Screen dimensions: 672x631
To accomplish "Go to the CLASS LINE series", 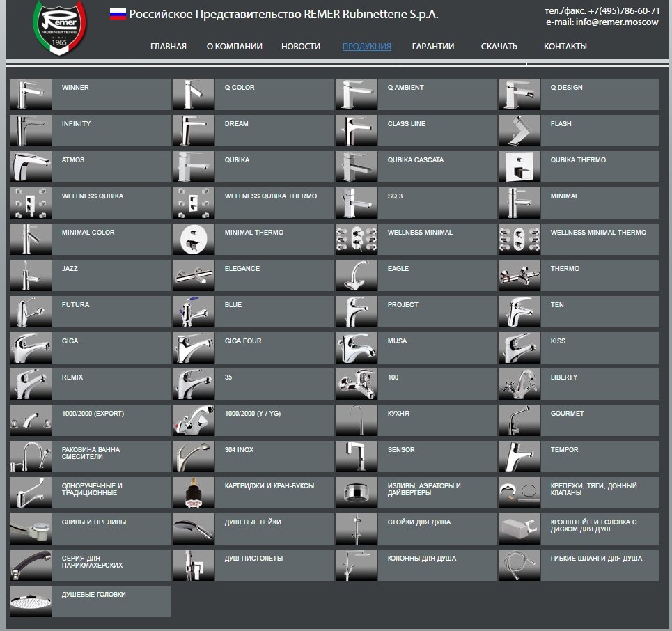I will 407,123.
